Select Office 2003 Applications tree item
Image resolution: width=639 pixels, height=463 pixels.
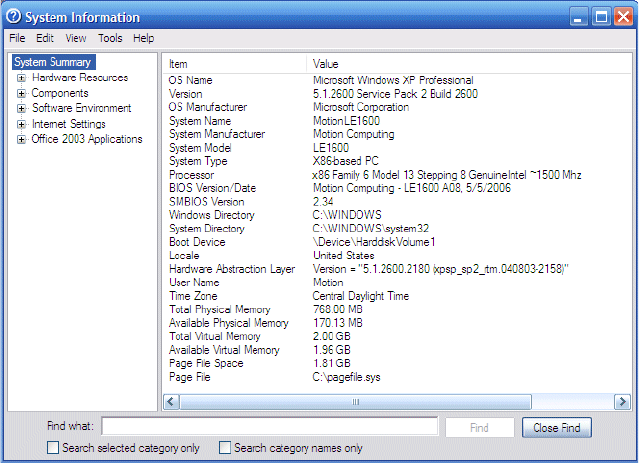point(87,139)
